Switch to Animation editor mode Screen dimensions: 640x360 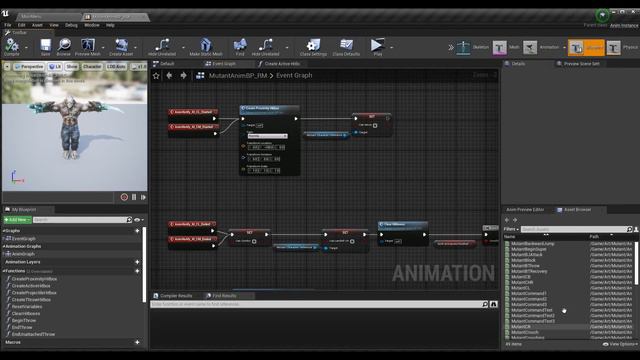click(542, 47)
